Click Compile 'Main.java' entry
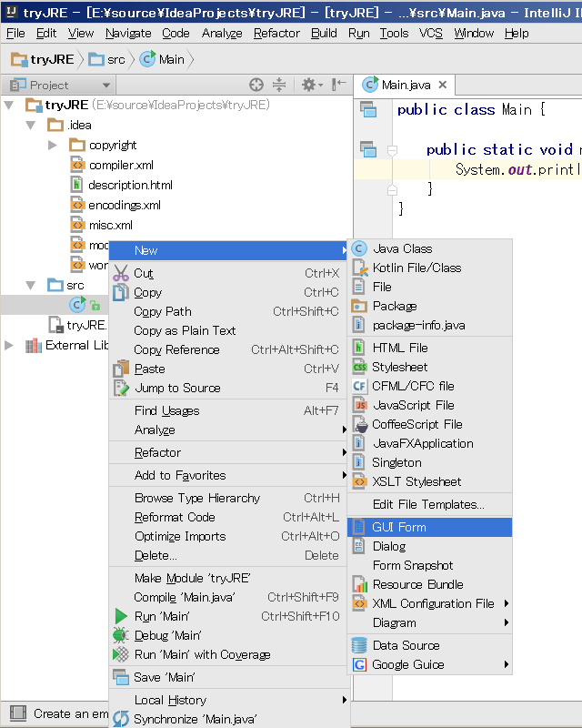This screenshot has width=582, height=728. (229, 597)
